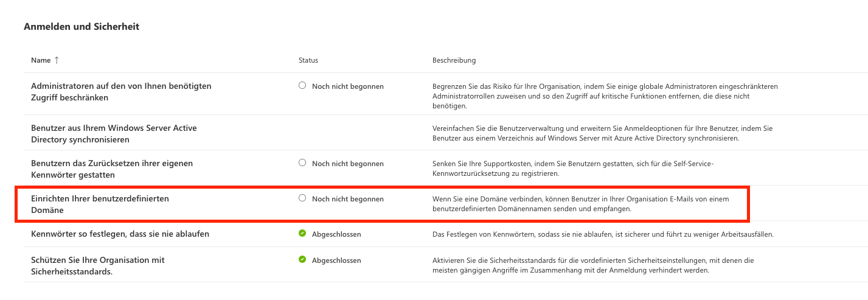Image resolution: width=868 pixels, height=300 pixels.
Task: Click status circle for Kennwörter zurücksetzen row
Action: (302, 163)
